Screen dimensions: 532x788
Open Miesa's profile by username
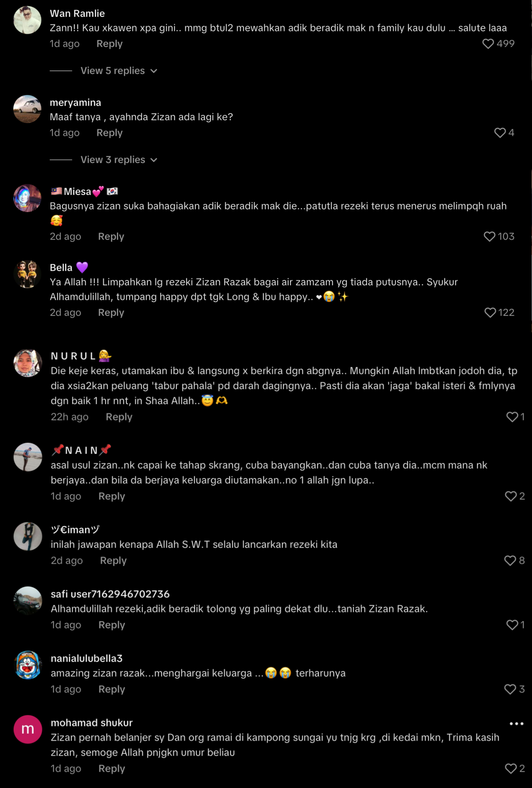(x=78, y=192)
